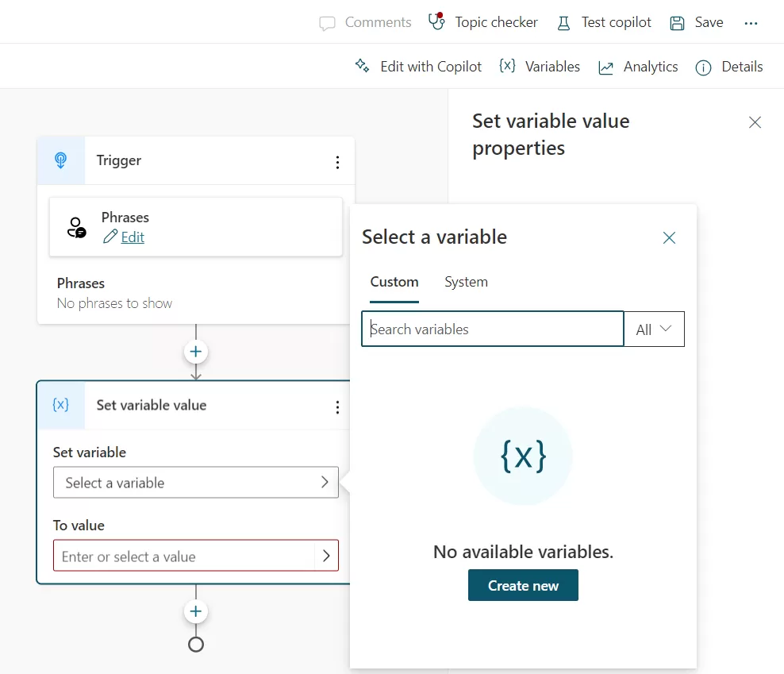784x674 pixels.
Task: Focus the Search variables field
Action: (492, 329)
